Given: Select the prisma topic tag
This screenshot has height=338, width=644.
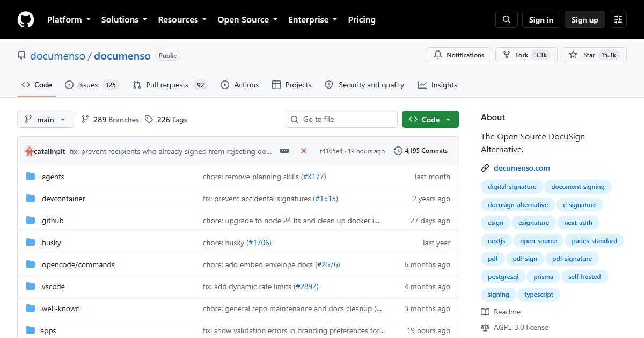Looking at the screenshot, I should coord(543,277).
